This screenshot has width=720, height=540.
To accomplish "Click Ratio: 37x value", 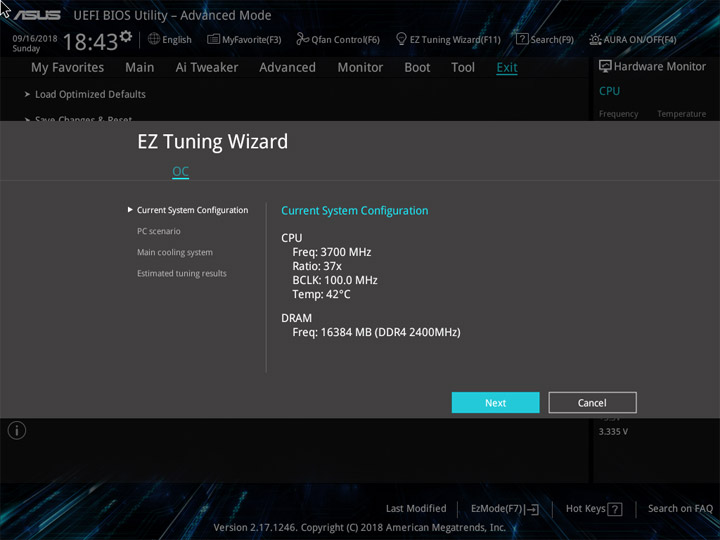I will [317, 266].
